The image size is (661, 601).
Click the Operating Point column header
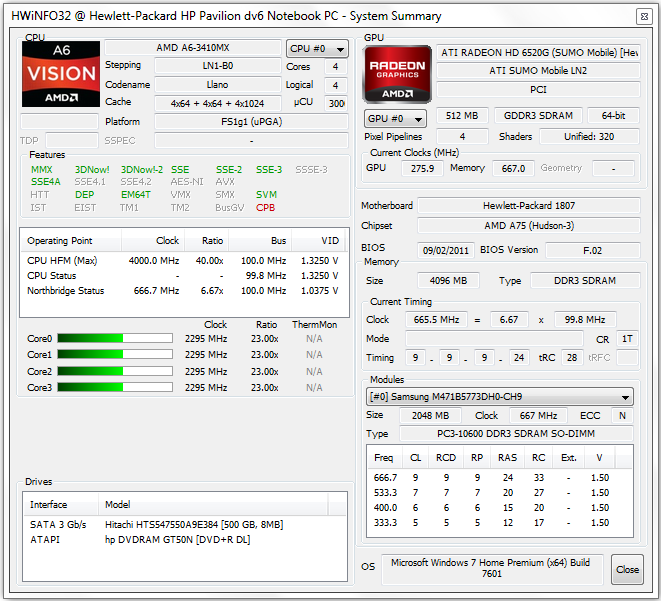71,241
